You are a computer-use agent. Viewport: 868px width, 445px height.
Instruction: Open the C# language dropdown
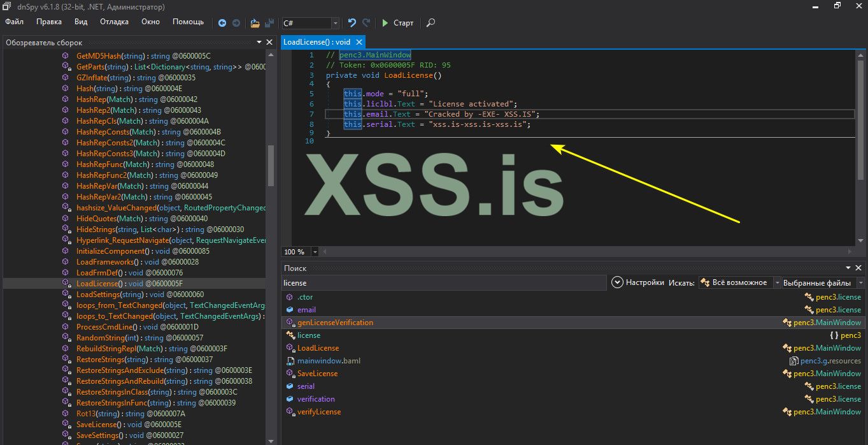[335, 23]
